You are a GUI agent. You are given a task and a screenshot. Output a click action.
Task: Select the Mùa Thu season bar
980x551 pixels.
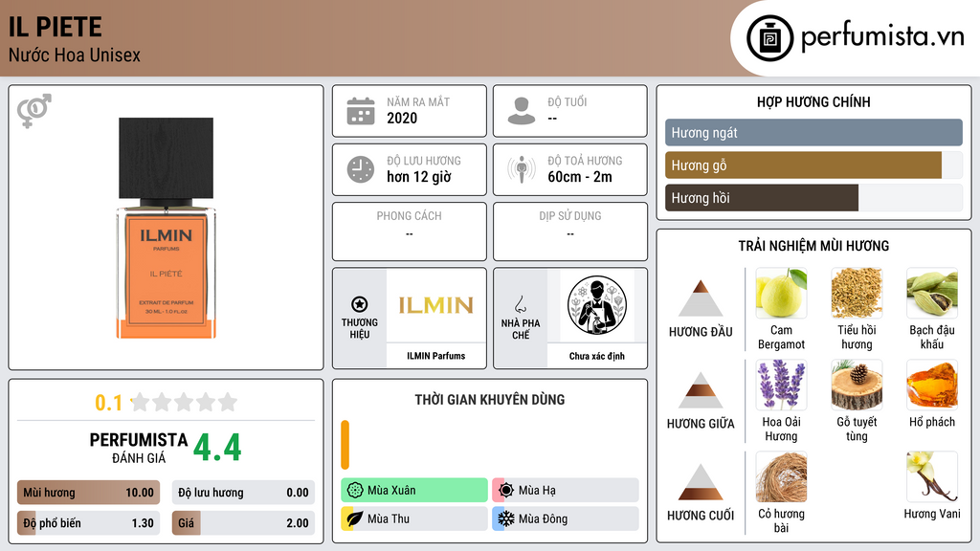click(414, 518)
